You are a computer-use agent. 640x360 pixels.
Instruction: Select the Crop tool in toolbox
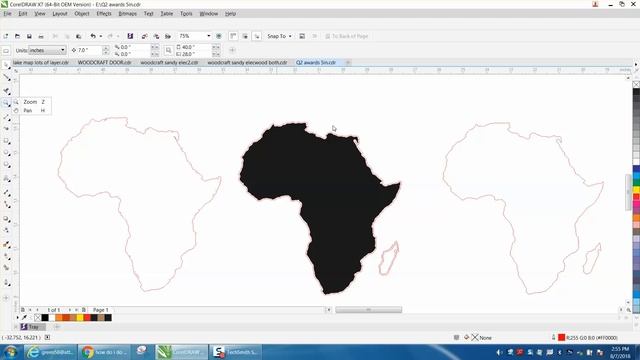coord(6,91)
